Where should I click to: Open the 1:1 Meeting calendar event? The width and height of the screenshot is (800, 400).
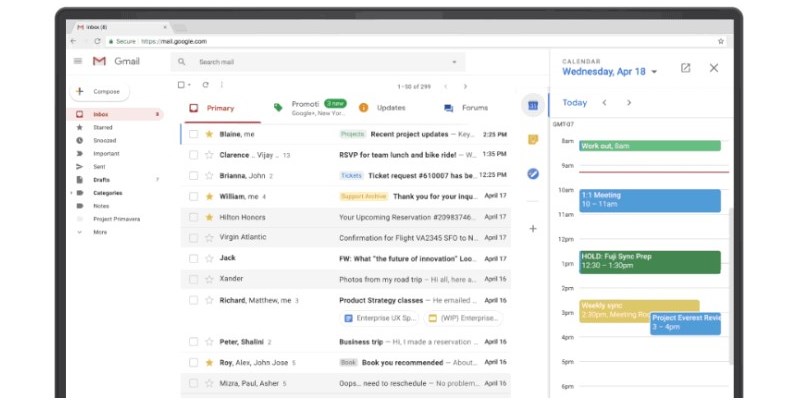(650, 201)
